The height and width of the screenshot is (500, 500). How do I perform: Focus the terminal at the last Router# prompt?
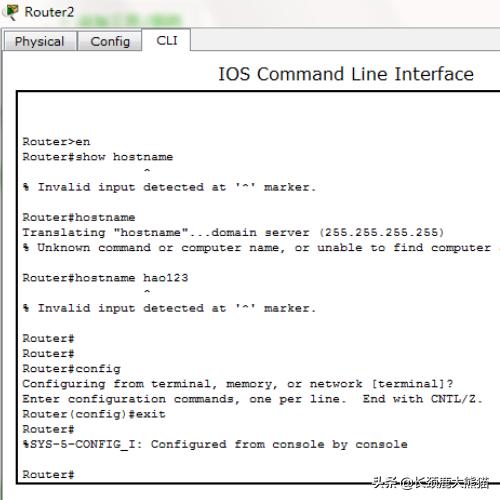(x=48, y=474)
